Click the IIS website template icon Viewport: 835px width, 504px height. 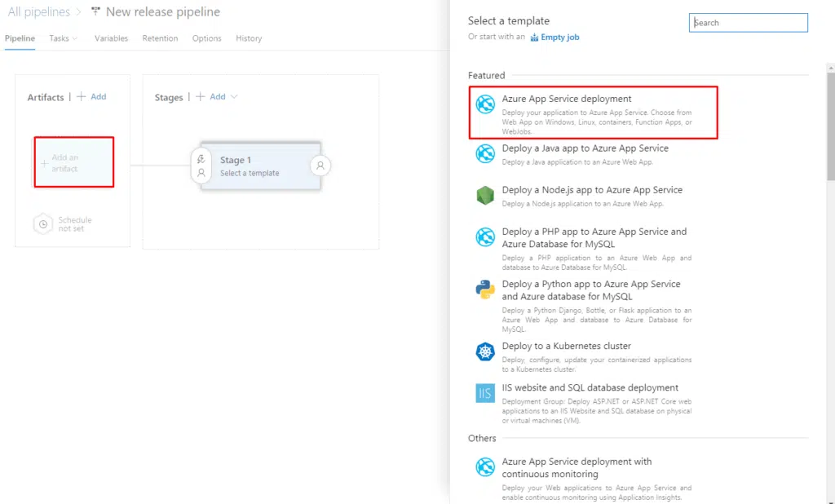[x=485, y=393]
